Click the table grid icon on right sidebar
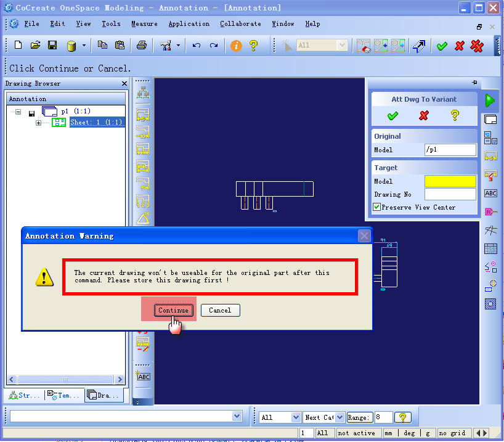Screen dimensions: 504x442 point(490,248)
